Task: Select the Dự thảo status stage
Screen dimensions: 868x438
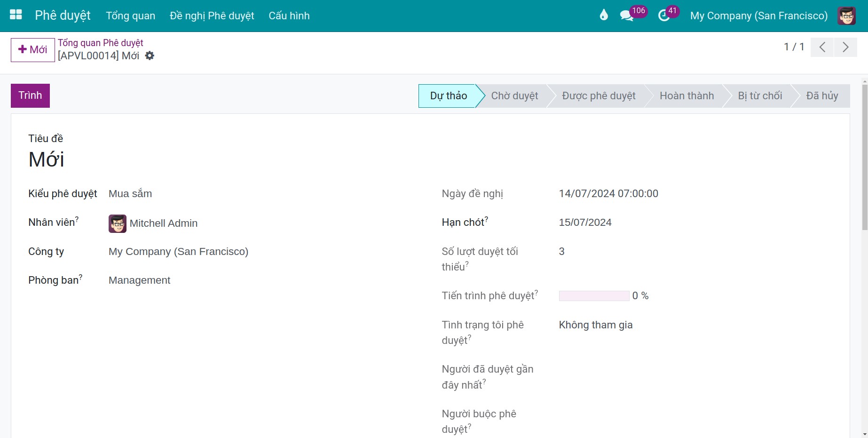Action: point(448,96)
